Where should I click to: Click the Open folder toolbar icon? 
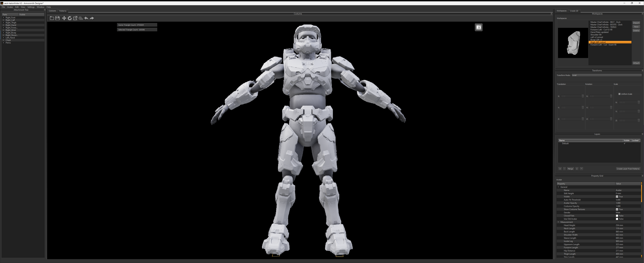52,18
